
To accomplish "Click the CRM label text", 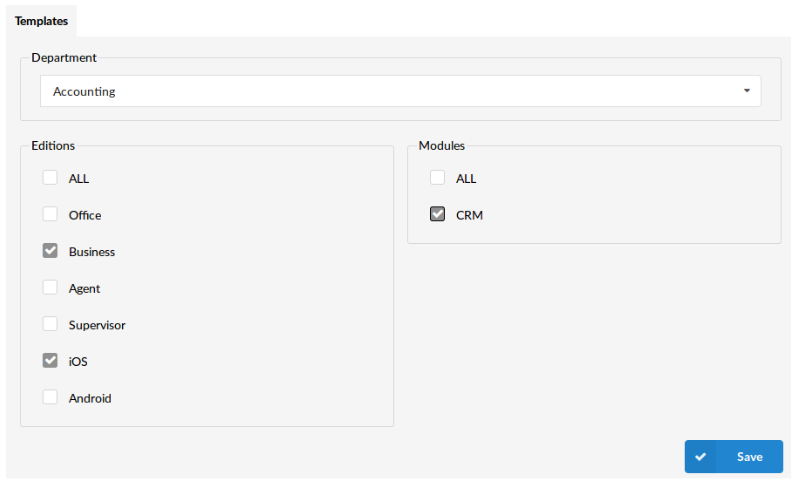I will pyautogui.click(x=469, y=215).
